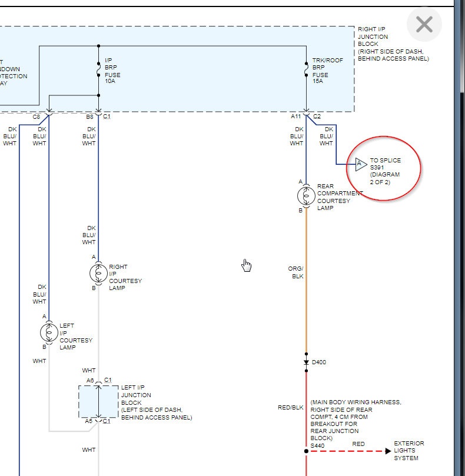Click the Right I/P Courtesy Lamp symbol
This screenshot has width=465, height=476.
coord(98,273)
